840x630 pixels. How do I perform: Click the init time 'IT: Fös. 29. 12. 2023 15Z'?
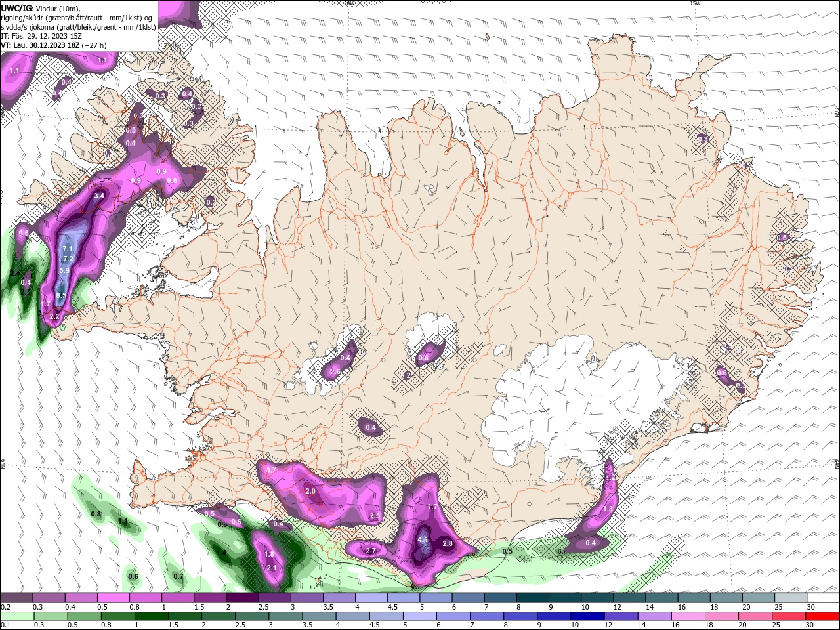[x=41, y=36]
